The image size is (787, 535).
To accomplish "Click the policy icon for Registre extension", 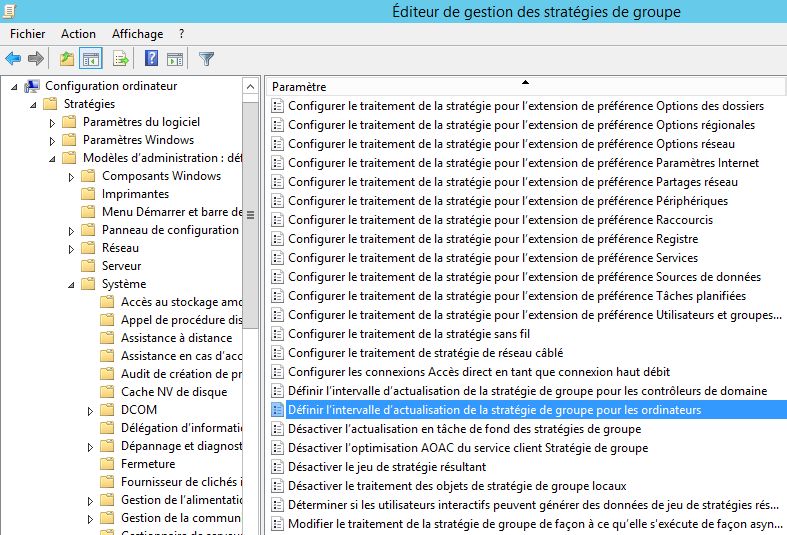I will pos(277,239).
